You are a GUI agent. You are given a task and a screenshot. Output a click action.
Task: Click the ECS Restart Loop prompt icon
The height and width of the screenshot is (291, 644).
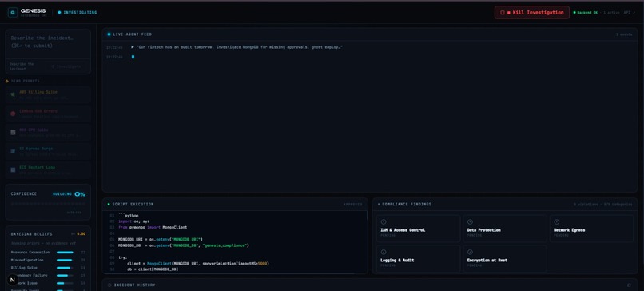pos(13,170)
